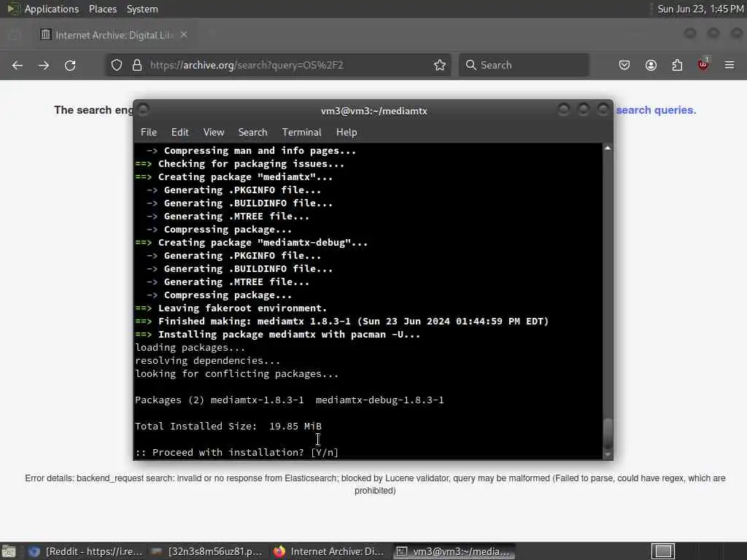Open the Extensions puzzle icon

pos(677,65)
